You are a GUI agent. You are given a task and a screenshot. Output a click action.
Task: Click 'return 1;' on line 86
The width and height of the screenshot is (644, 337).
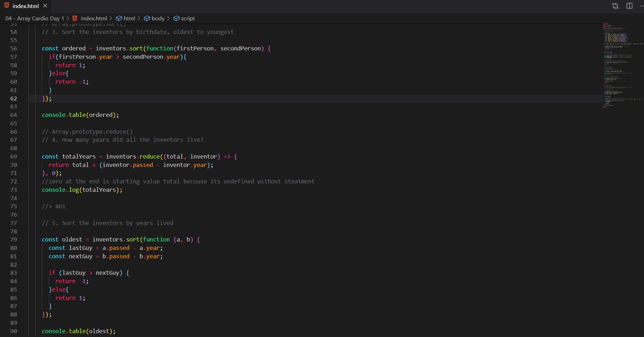click(x=70, y=298)
